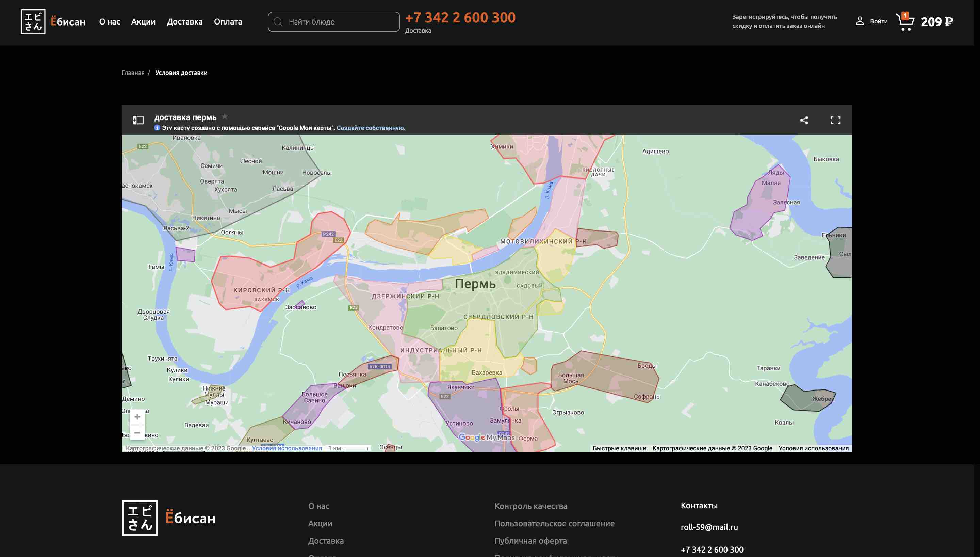980x557 pixels.
Task: Zoom in on the map
Action: tap(137, 417)
